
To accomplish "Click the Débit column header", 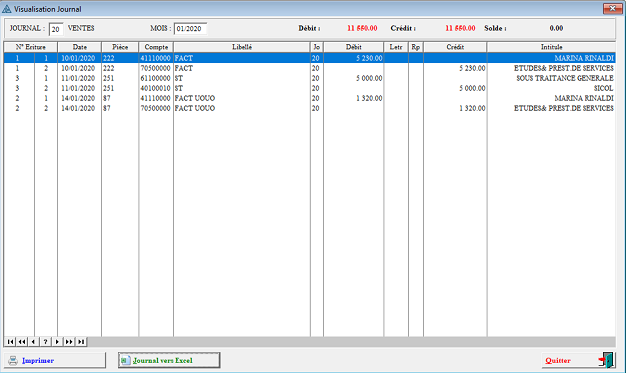I will (354, 47).
